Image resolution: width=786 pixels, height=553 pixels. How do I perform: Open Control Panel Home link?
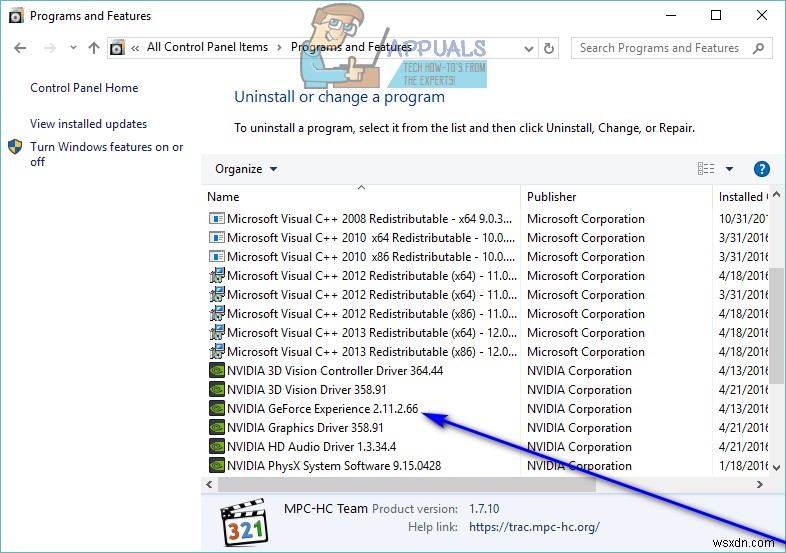(x=84, y=88)
